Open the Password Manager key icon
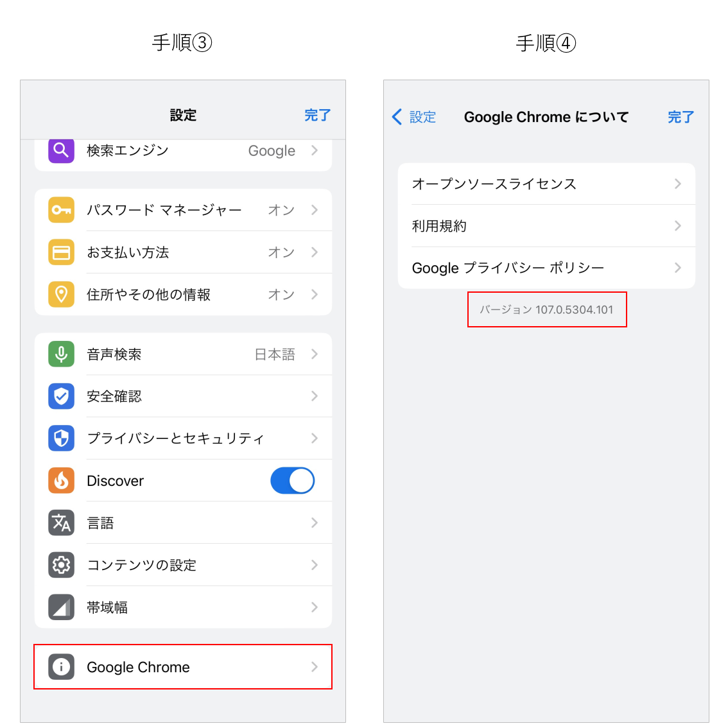This screenshot has height=728, width=728. [61, 210]
